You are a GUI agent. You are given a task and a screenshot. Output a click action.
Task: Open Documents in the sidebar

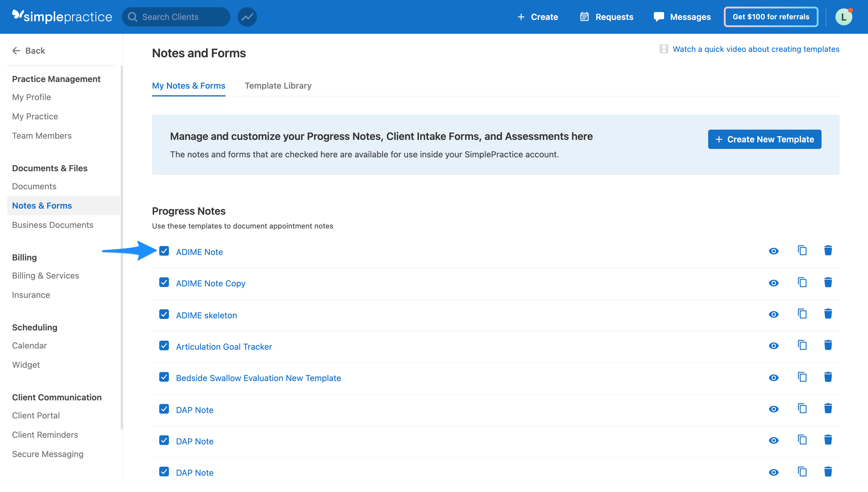pyautogui.click(x=34, y=186)
